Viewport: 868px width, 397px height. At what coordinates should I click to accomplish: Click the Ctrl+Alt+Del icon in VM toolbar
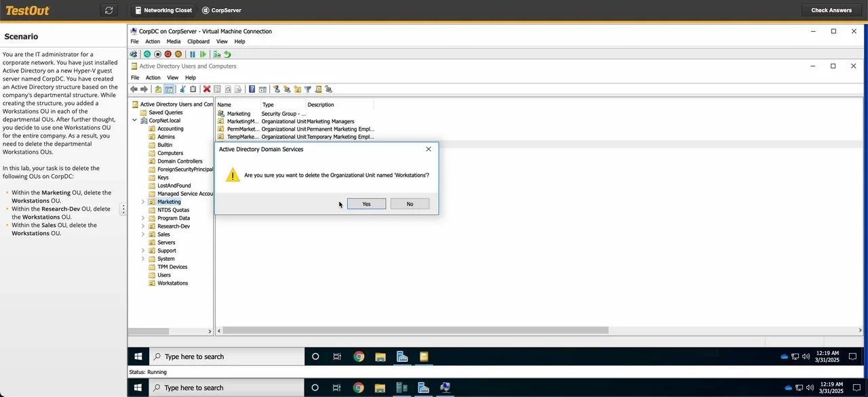coord(134,54)
